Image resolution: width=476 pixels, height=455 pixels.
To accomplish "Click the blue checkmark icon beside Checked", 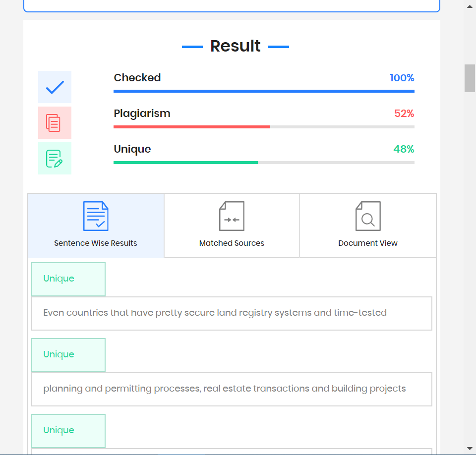I will [x=55, y=87].
